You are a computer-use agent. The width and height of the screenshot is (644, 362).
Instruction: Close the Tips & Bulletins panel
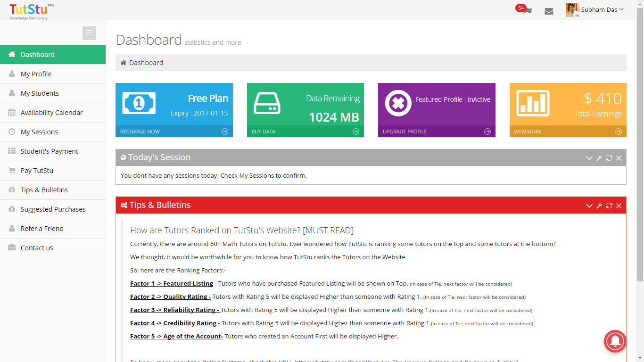[x=619, y=206]
